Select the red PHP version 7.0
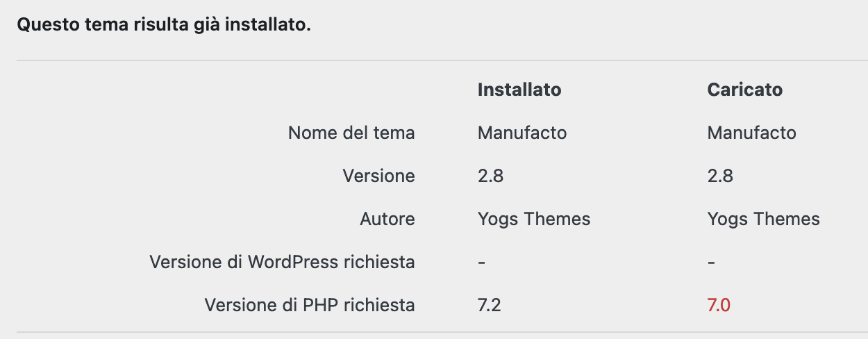 [719, 305]
